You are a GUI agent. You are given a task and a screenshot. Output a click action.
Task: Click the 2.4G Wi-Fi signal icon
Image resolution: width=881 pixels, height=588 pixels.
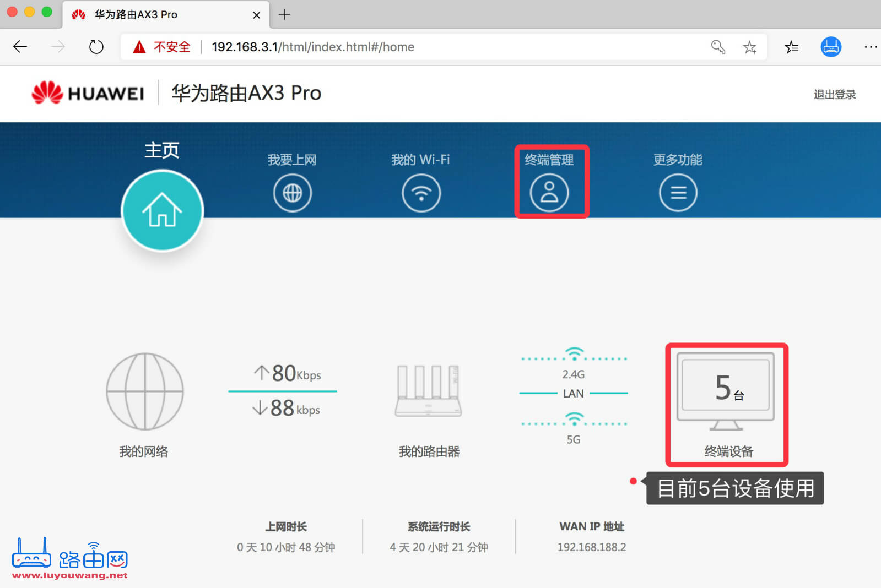pyautogui.click(x=574, y=353)
